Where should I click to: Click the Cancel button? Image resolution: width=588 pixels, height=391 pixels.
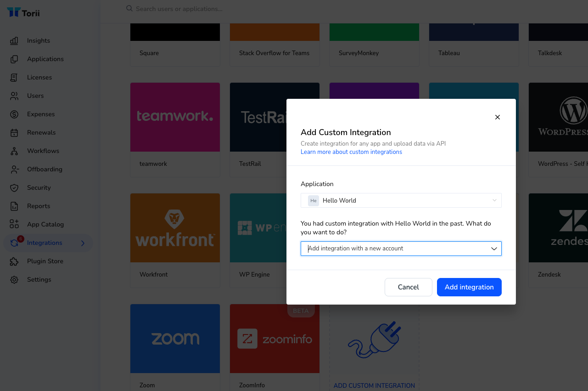[x=409, y=287]
